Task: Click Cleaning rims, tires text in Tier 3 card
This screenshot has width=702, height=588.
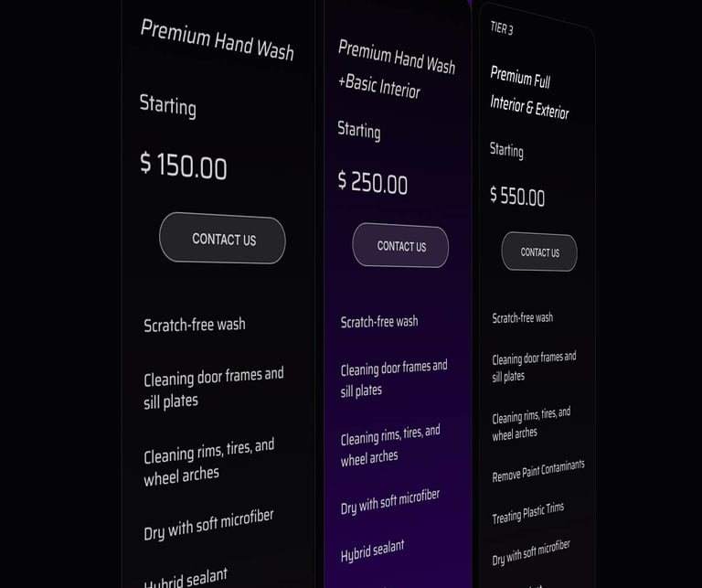Action: coord(531,424)
